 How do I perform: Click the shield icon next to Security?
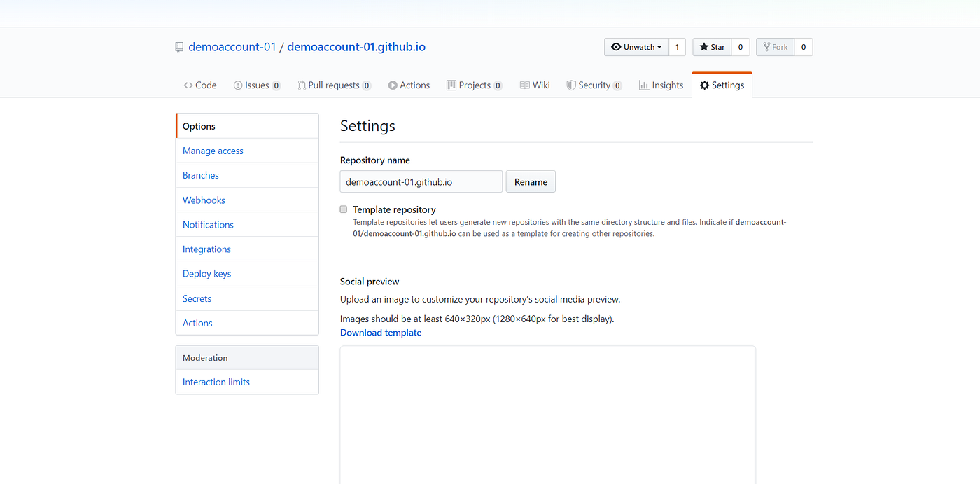coord(570,84)
